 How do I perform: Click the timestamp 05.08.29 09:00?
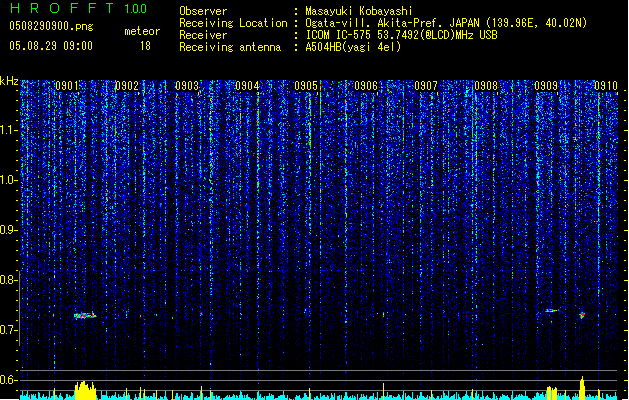point(51,46)
